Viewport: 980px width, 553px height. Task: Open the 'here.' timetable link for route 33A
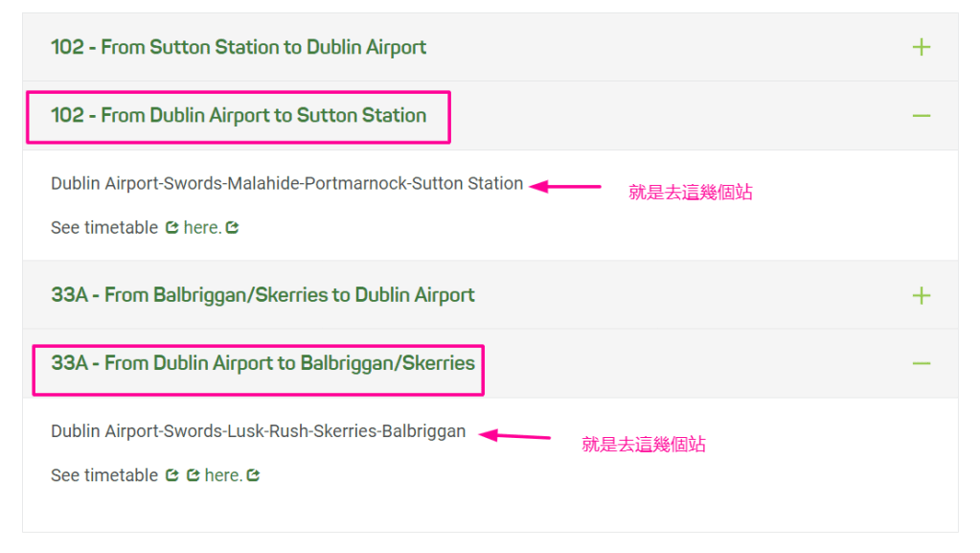(x=222, y=475)
